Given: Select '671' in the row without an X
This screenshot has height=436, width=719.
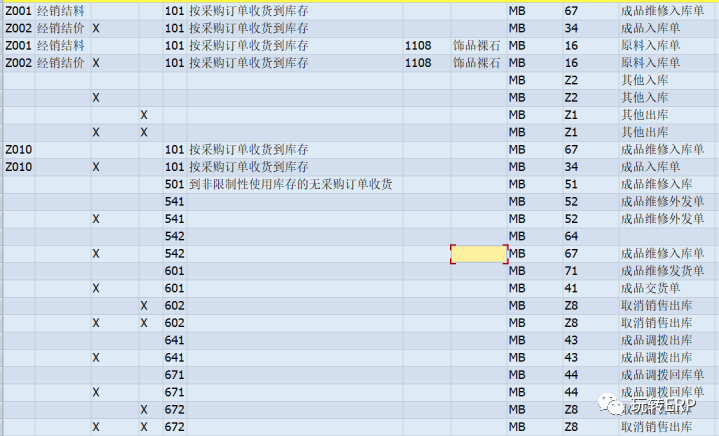Looking at the screenshot, I should pyautogui.click(x=174, y=375).
